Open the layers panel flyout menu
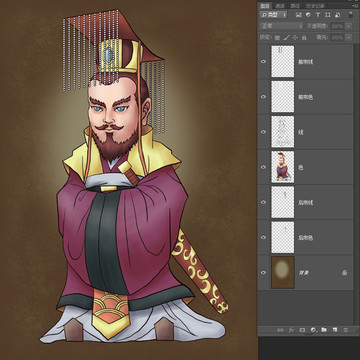The height and width of the screenshot is (360, 360). [355, 6]
